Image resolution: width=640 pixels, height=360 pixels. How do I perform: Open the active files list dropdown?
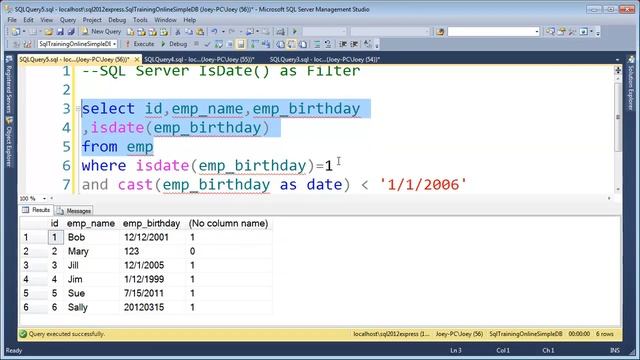[x=617, y=60]
